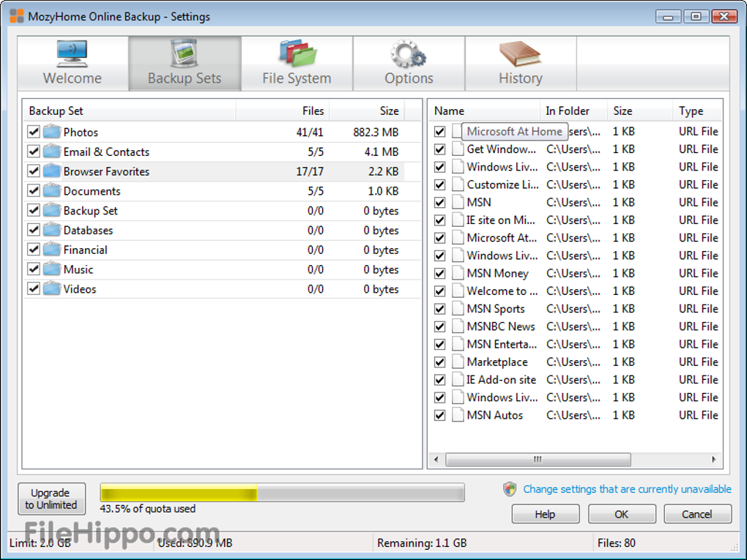The width and height of the screenshot is (747, 560).
Task: Click the Databases folder icon
Action: 52,230
